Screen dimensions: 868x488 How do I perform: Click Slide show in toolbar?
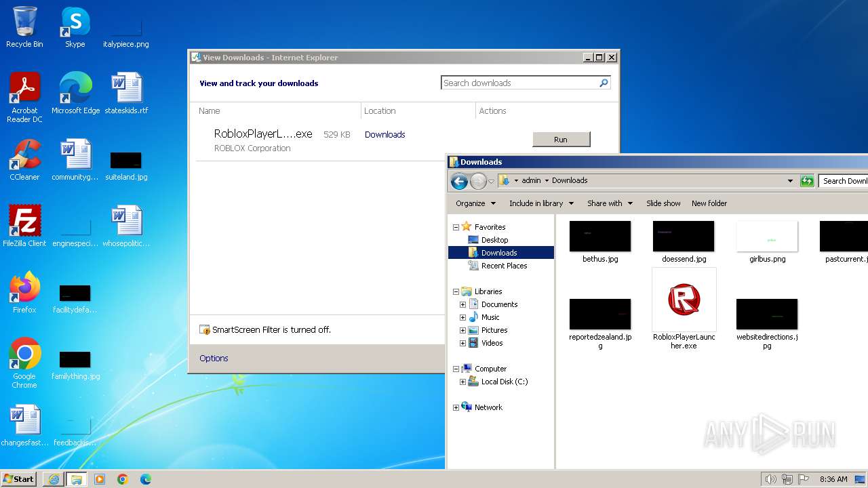(x=663, y=203)
